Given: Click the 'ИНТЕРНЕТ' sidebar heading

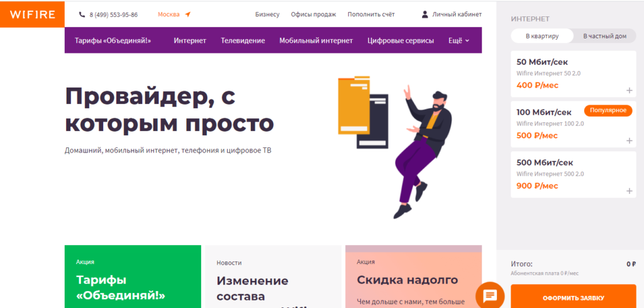Looking at the screenshot, I should point(530,19).
